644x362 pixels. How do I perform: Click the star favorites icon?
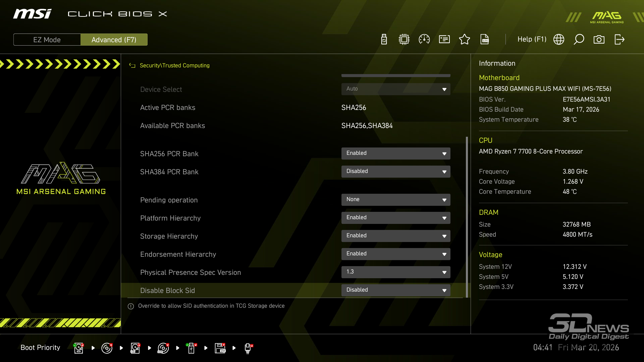[x=465, y=40]
